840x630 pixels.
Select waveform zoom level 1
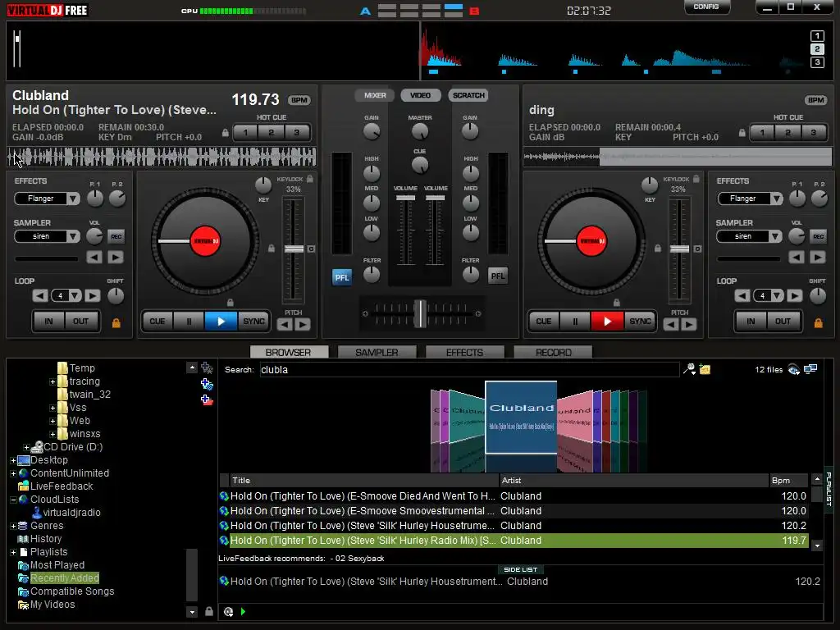tap(817, 36)
